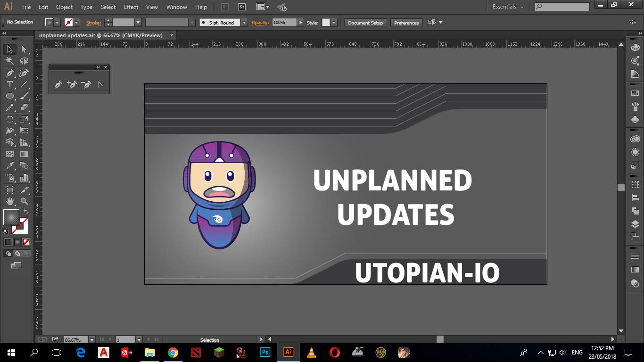This screenshot has height=362, width=644.
Task: Enable Draw Behind mode
Action: pyautogui.click(x=17, y=254)
